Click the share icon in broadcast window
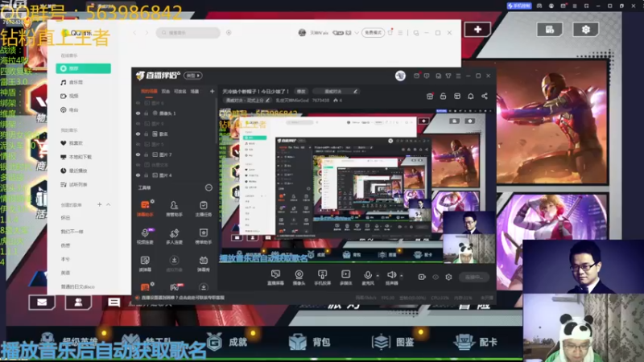The height and width of the screenshot is (362, 644). [x=485, y=96]
